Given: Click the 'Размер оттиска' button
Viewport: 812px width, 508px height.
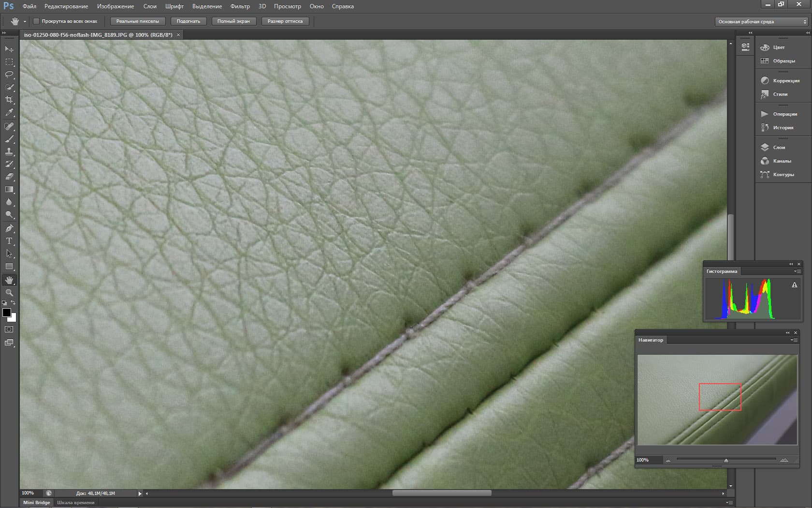Looking at the screenshot, I should (x=285, y=21).
